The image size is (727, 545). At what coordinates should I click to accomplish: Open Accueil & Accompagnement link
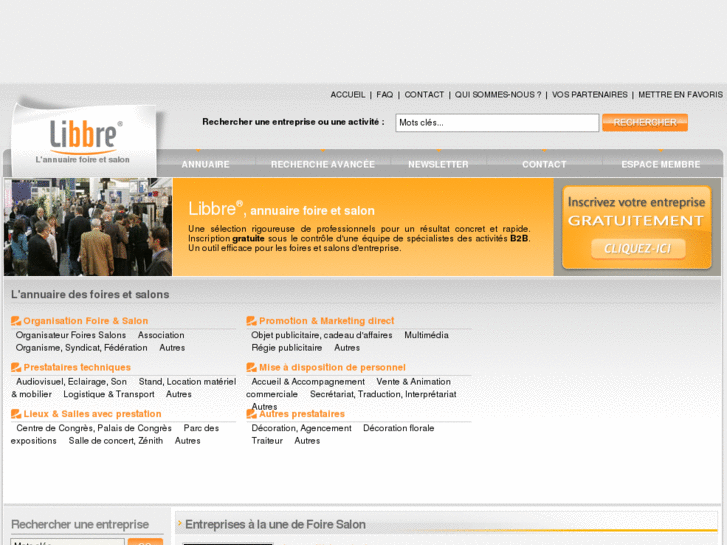click(308, 381)
